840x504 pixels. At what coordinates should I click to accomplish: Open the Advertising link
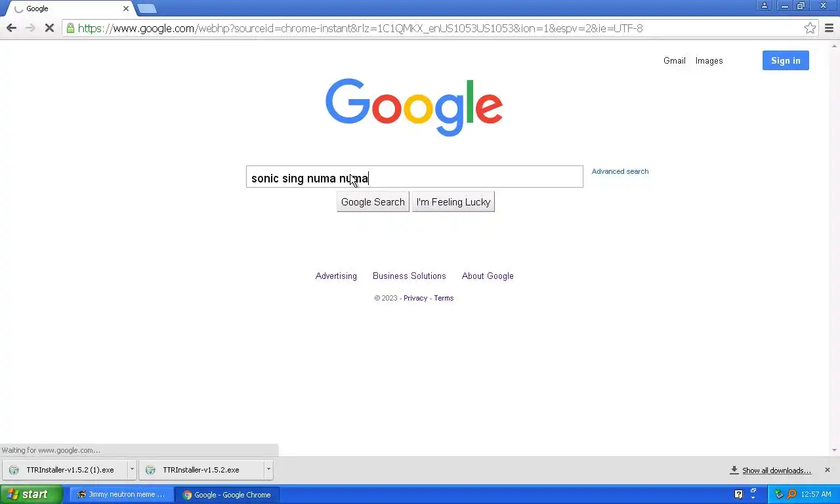(x=336, y=276)
